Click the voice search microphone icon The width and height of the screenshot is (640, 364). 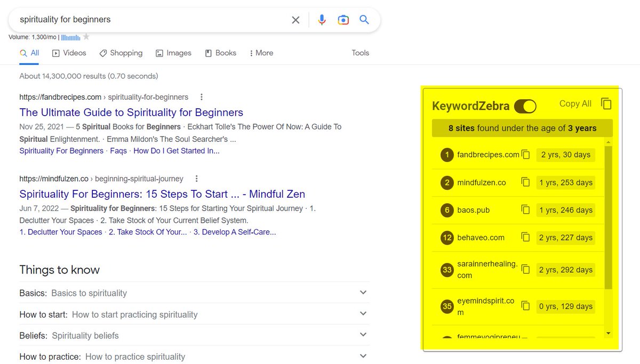(x=322, y=19)
